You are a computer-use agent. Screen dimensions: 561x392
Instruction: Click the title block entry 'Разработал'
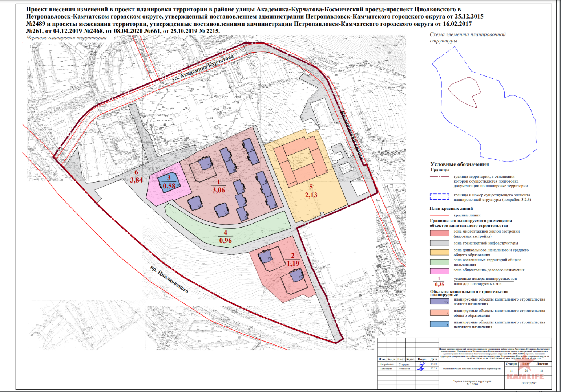tap(387, 364)
